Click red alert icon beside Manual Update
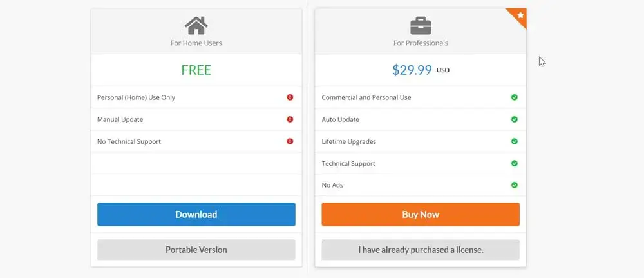The image size is (644, 278). coord(290,119)
